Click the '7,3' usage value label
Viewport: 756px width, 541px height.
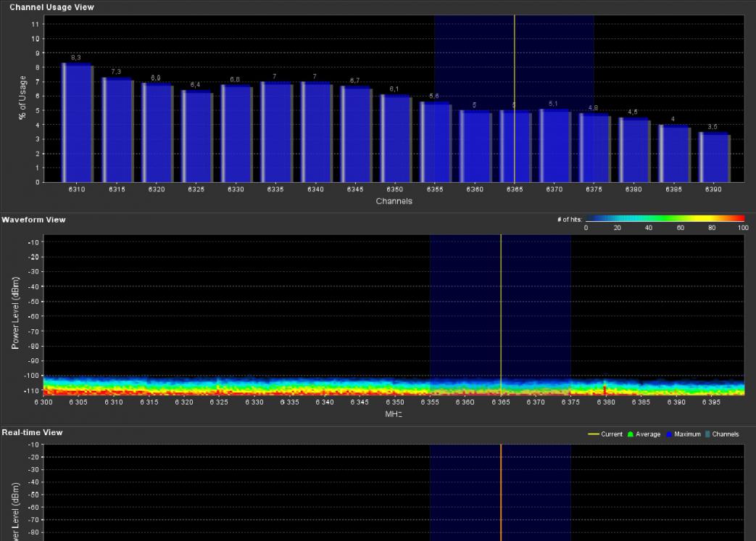tap(116, 72)
